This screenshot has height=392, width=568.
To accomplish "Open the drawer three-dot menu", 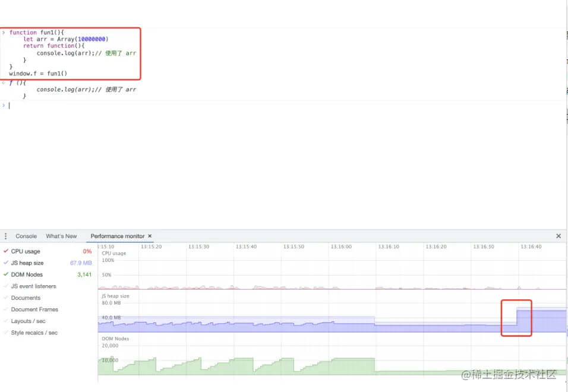I will (5, 236).
